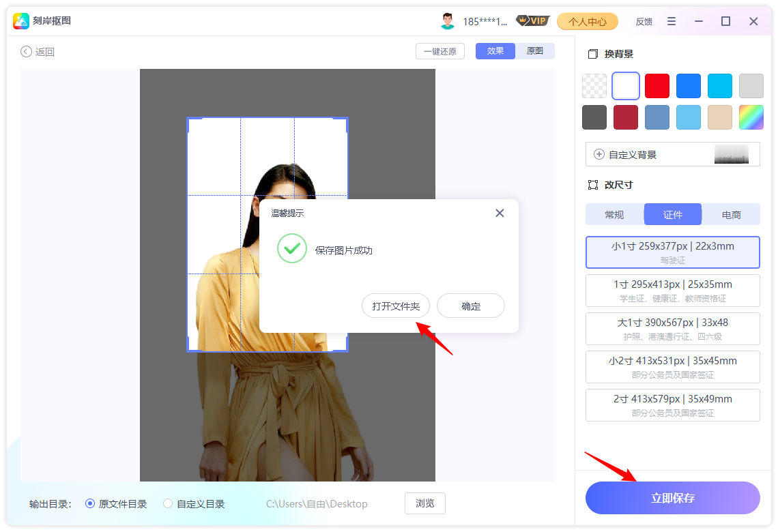The width and height of the screenshot is (778, 532).
Task: Choose the sky blue background swatch
Action: [x=689, y=117]
